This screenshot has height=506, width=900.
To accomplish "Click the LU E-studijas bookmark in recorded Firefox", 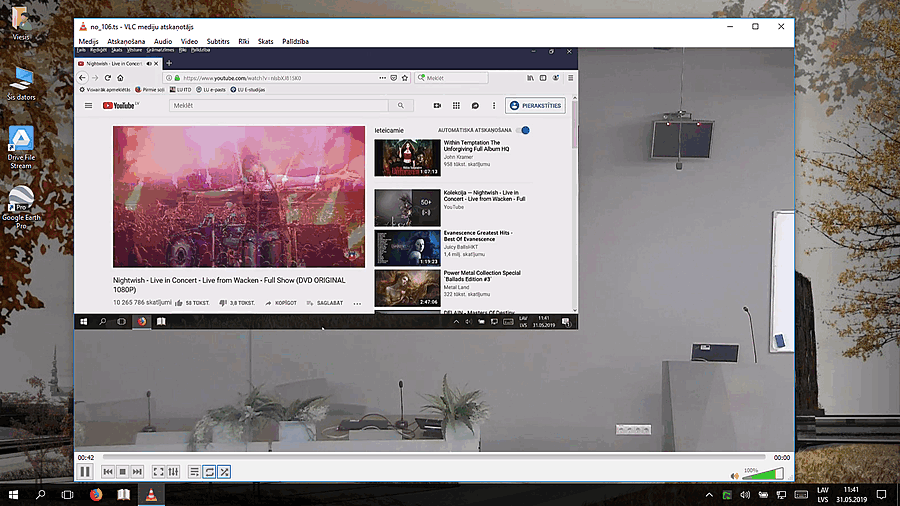I will coord(248,89).
